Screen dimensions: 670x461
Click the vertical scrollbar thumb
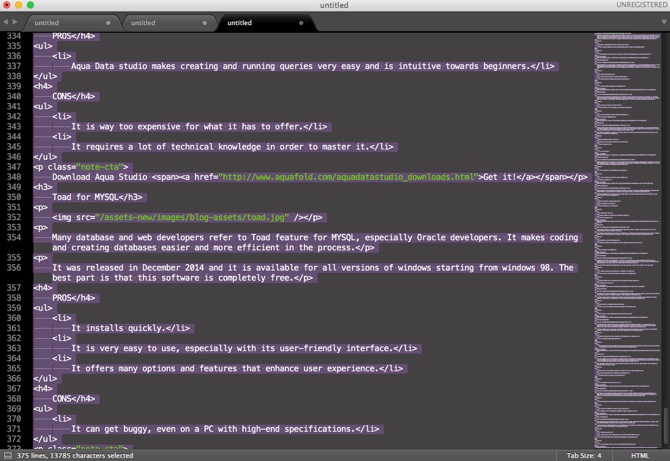[x=665, y=426]
